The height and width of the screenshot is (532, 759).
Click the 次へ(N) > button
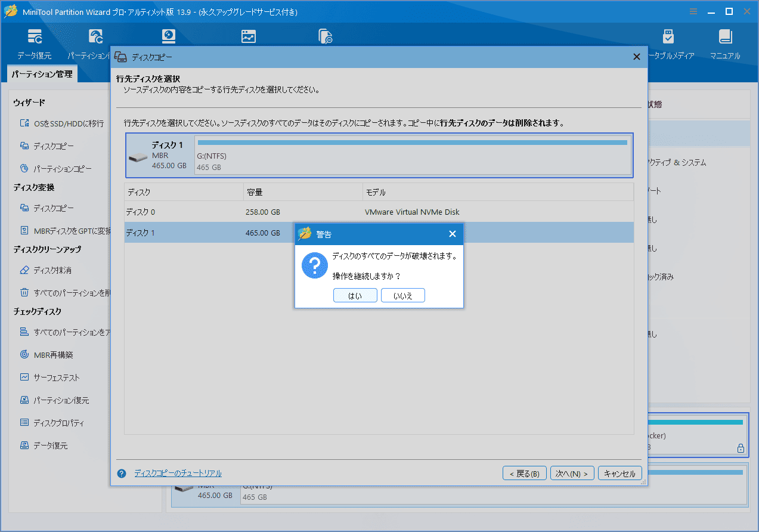pos(572,474)
